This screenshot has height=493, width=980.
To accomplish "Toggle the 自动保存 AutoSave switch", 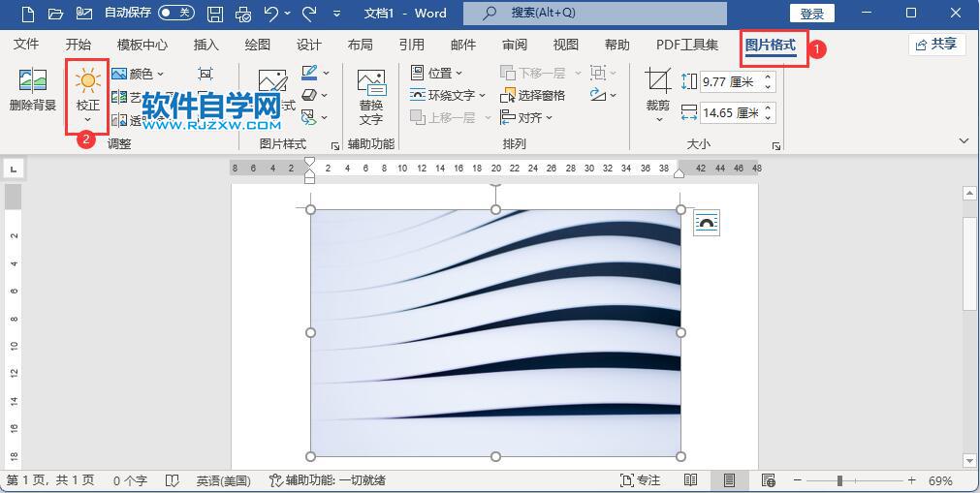I will click(x=174, y=13).
